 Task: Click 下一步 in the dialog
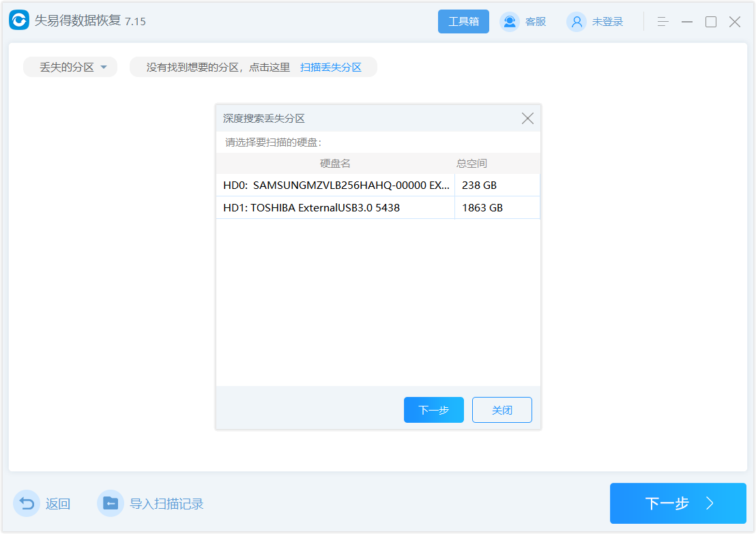click(434, 410)
